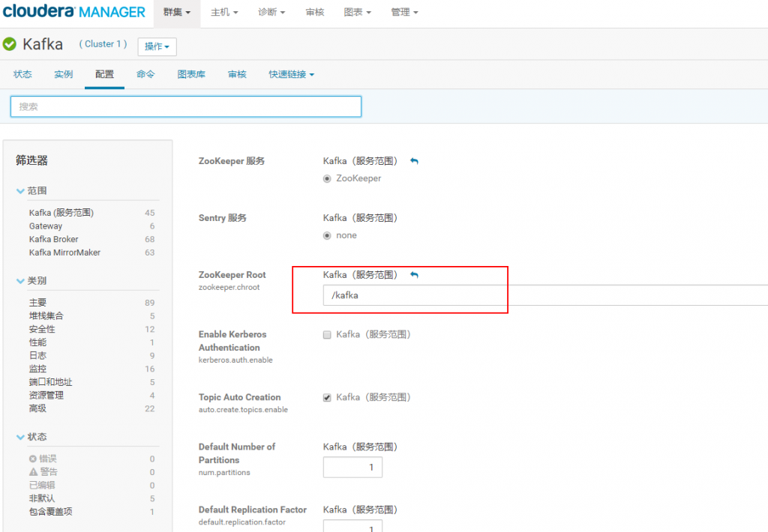Click the Default Number of Partitions field

click(352, 468)
